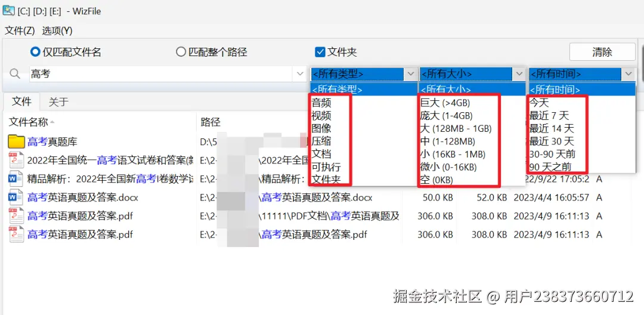Select the 仅匹配文件名 radio button
Image resolution: width=644 pixels, height=315 pixels.
coord(35,52)
